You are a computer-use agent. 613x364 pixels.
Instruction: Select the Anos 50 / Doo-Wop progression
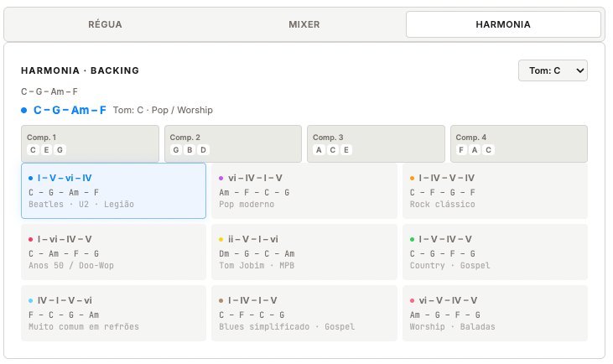113,252
